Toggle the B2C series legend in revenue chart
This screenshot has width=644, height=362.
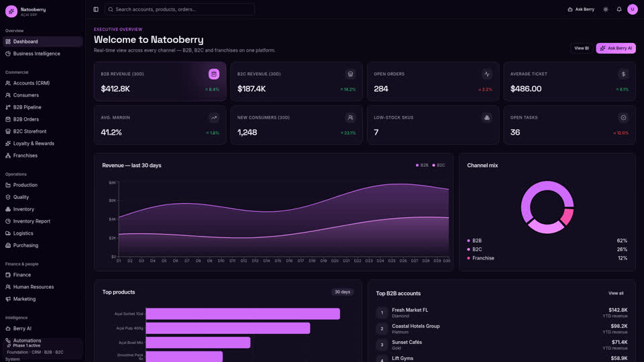point(439,166)
